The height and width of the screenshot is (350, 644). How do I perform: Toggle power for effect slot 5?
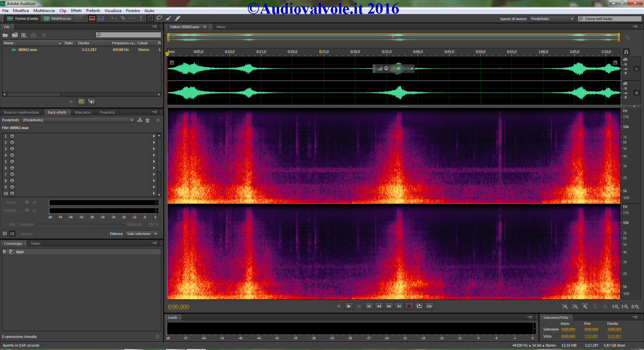click(x=12, y=162)
